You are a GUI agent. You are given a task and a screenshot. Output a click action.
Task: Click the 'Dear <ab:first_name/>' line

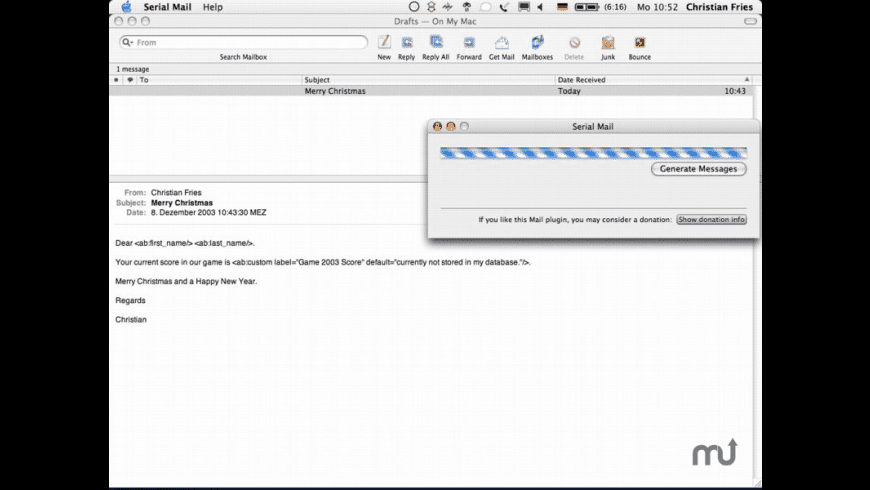(185, 243)
